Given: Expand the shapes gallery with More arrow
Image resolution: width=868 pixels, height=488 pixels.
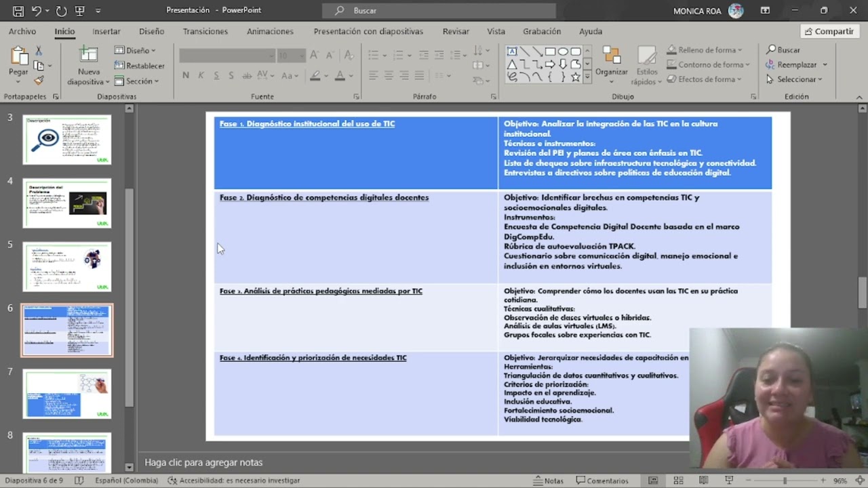Looking at the screenshot, I should (587, 77).
